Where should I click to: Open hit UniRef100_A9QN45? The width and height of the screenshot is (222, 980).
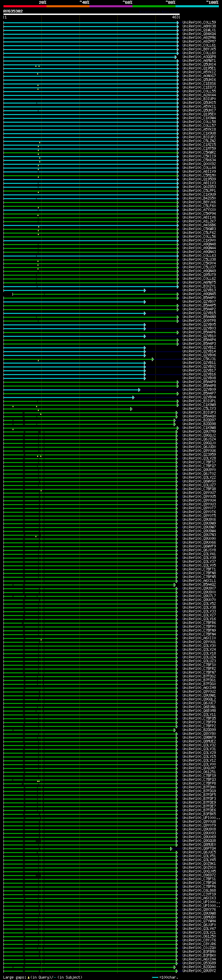[199, 294]
